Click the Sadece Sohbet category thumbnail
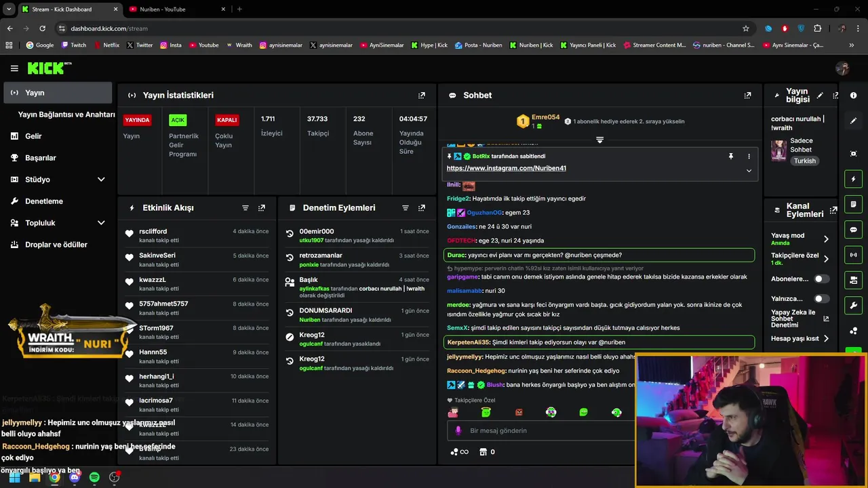Viewport: 868px width, 488px height. [x=778, y=150]
